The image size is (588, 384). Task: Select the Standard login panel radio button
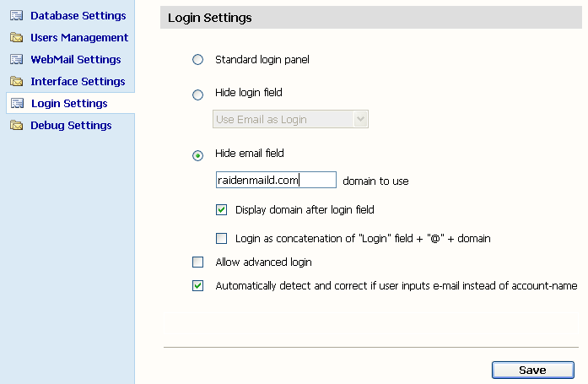tap(198, 60)
